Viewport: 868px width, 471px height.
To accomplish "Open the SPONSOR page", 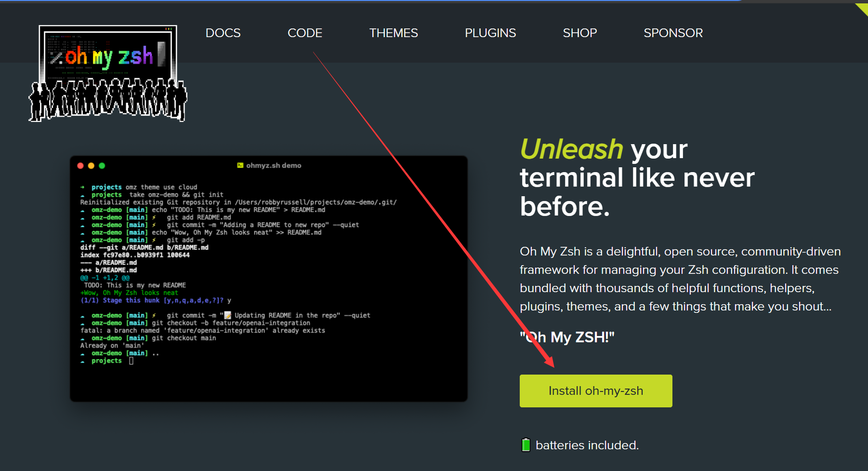I will pyautogui.click(x=673, y=33).
